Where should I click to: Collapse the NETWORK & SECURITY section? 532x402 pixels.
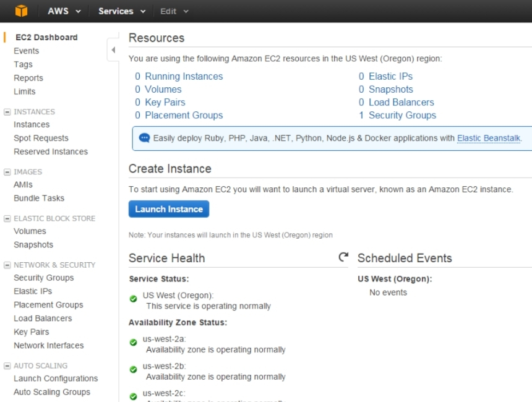click(7, 265)
